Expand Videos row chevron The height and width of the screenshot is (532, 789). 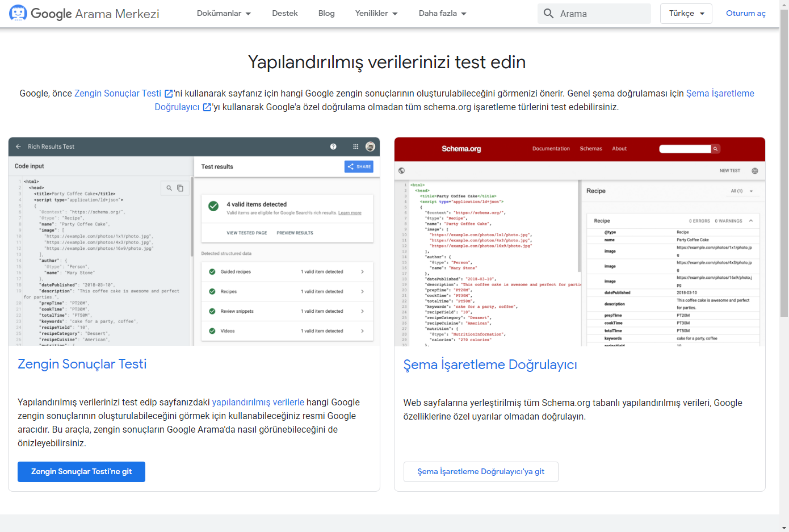click(x=363, y=331)
